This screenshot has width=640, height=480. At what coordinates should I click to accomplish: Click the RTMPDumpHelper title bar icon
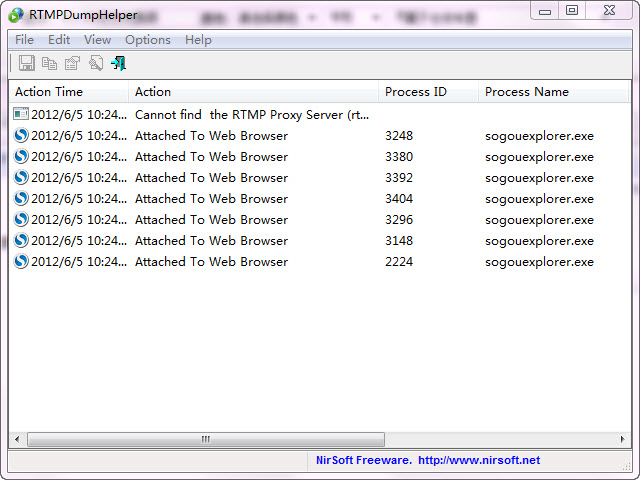[16, 14]
